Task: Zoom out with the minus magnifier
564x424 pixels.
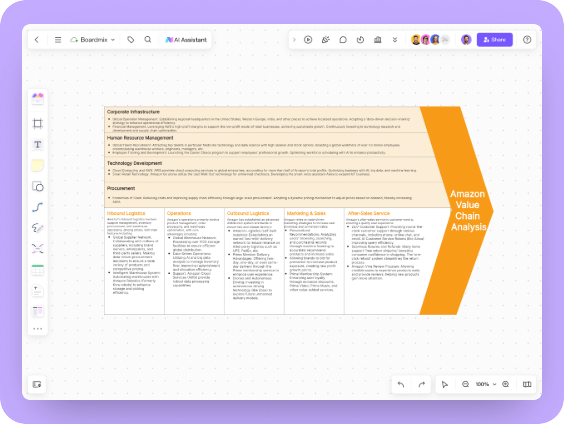Action: [x=465, y=384]
